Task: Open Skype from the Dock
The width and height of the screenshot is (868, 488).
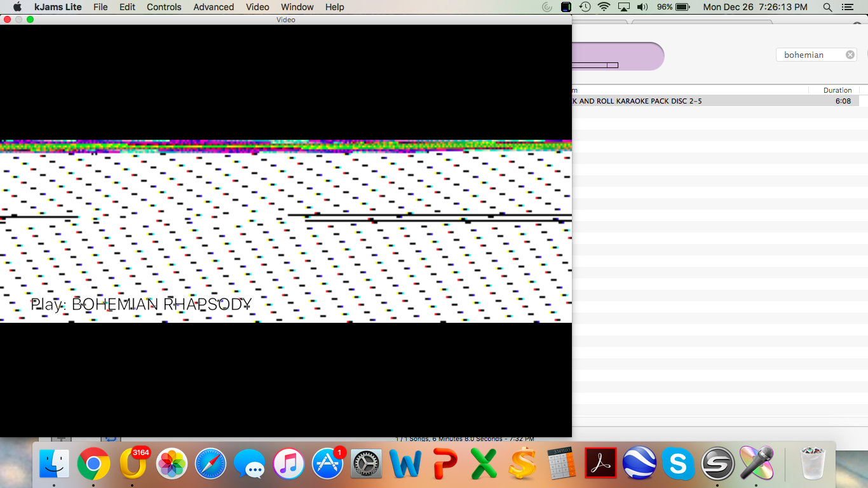Action: coord(678,463)
